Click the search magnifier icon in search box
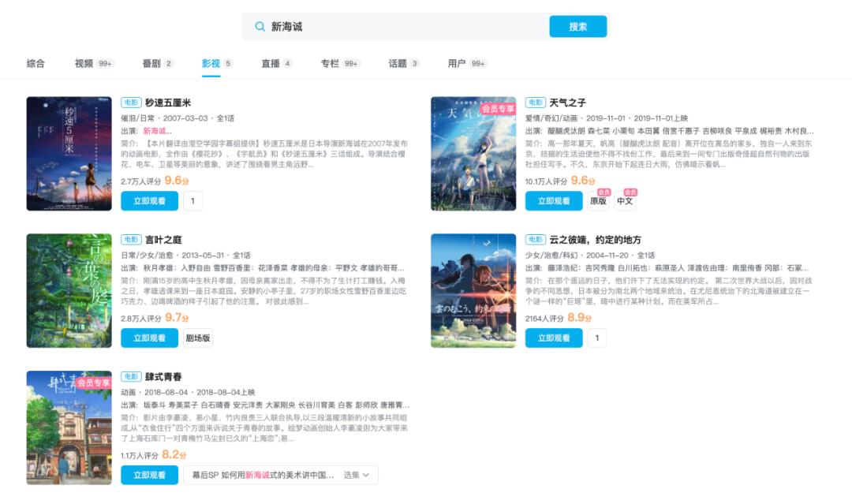 coord(259,26)
